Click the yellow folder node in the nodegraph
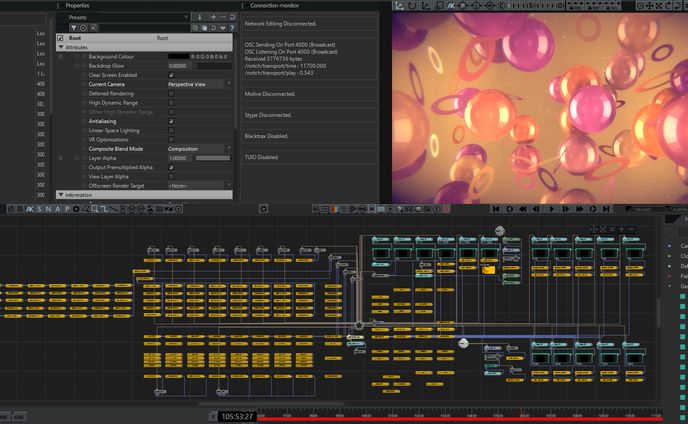This screenshot has height=424, width=688. pyautogui.click(x=488, y=270)
